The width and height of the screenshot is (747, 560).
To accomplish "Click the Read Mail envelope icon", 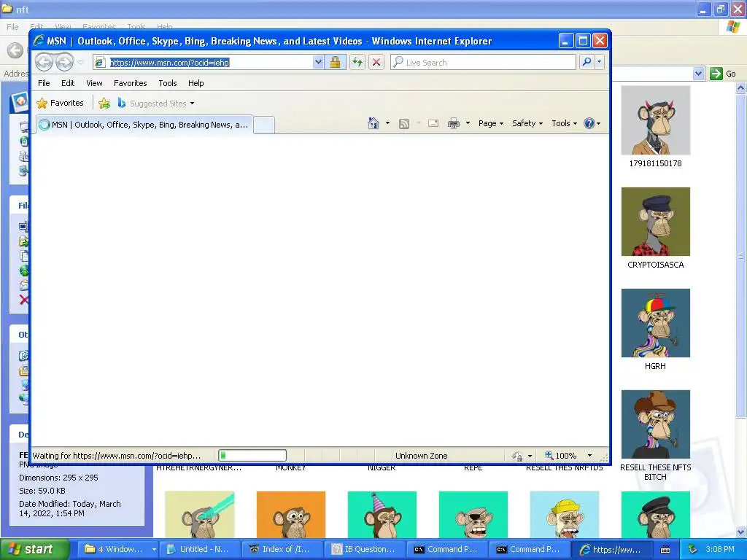I will (x=433, y=123).
